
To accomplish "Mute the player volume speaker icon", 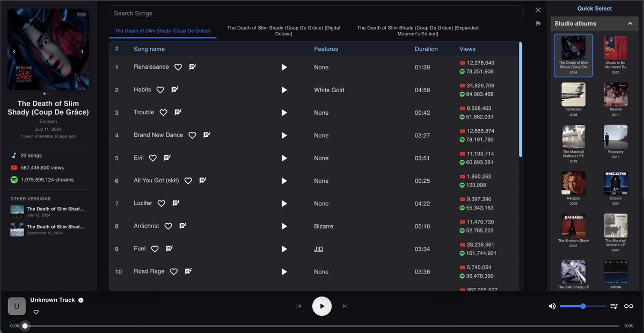I will [552, 306].
